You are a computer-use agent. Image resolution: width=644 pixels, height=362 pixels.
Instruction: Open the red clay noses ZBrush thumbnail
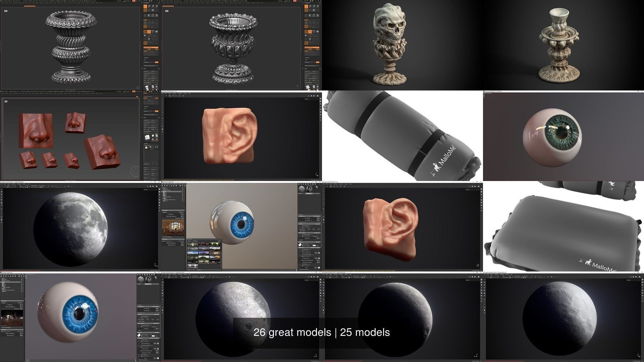tap(80, 136)
